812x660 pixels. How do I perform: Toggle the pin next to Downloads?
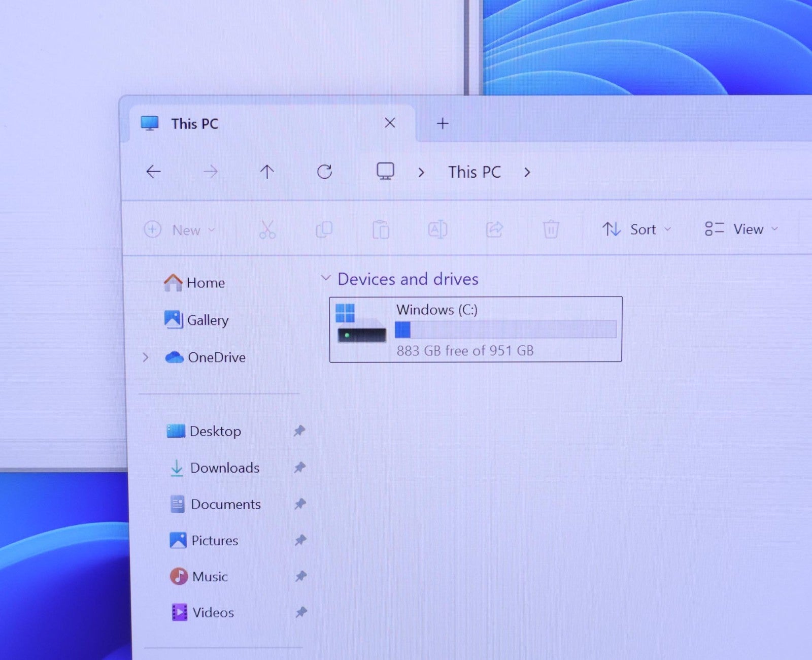click(x=300, y=467)
